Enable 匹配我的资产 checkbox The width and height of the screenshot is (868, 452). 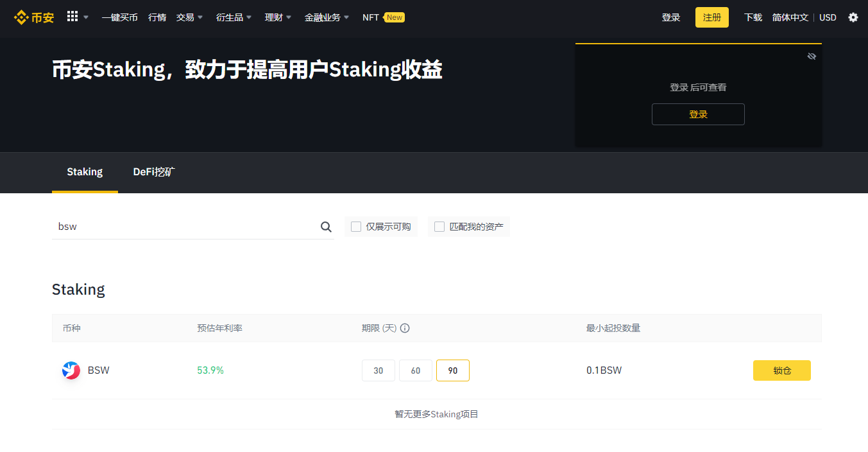(439, 227)
